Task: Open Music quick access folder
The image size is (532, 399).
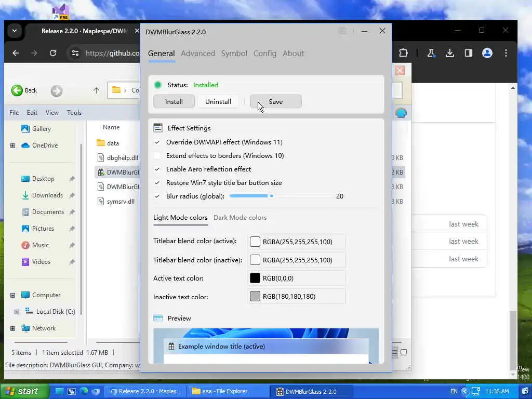Action: click(x=35, y=245)
